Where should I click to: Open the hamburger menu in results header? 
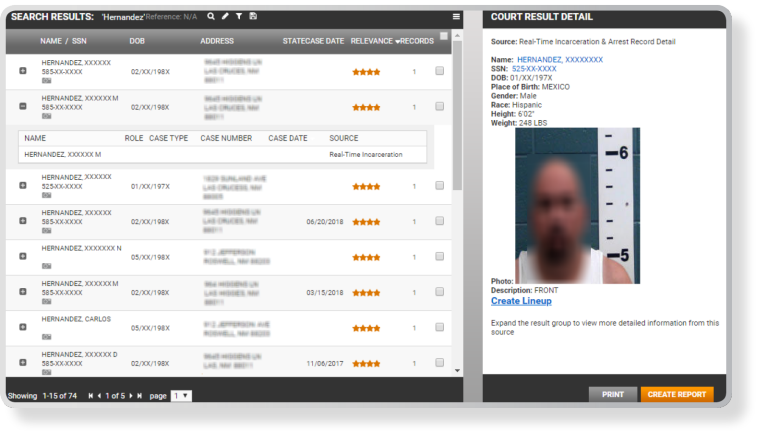tap(456, 17)
